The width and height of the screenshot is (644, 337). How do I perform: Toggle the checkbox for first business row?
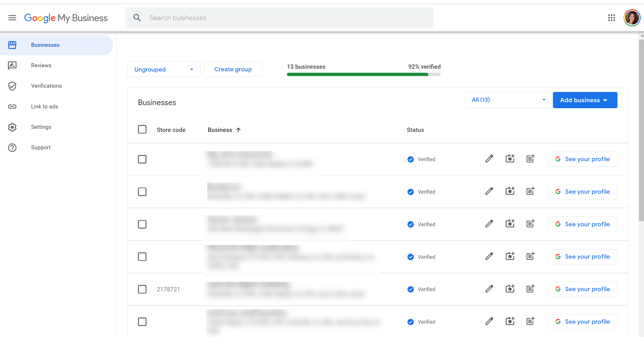142,159
